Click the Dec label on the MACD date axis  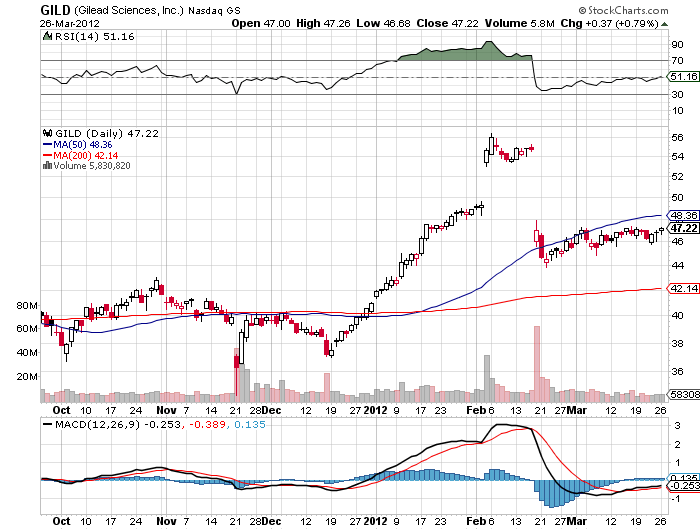[x=271, y=521]
